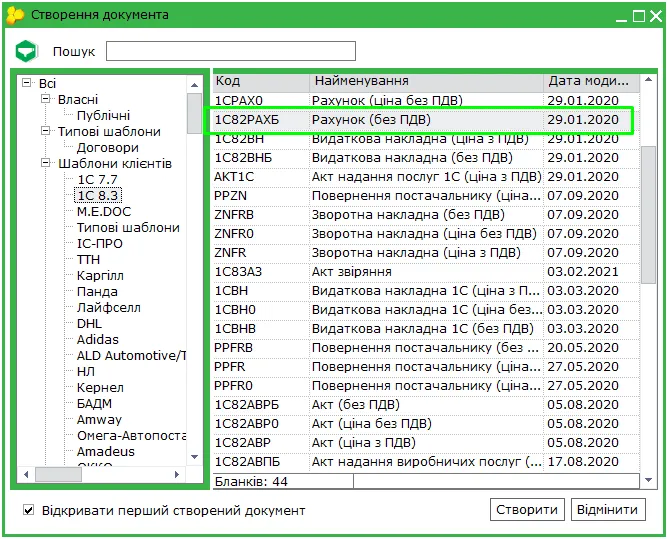The height and width of the screenshot is (539, 667).
Task: Select row '1С82АВР' Акт (ціна з ПДВ)
Action: (x=426, y=443)
